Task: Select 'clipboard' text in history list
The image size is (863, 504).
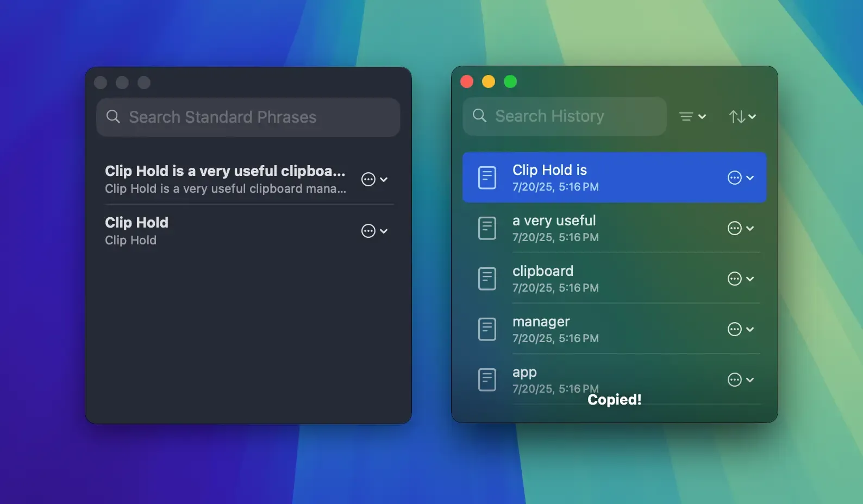Action: point(543,271)
